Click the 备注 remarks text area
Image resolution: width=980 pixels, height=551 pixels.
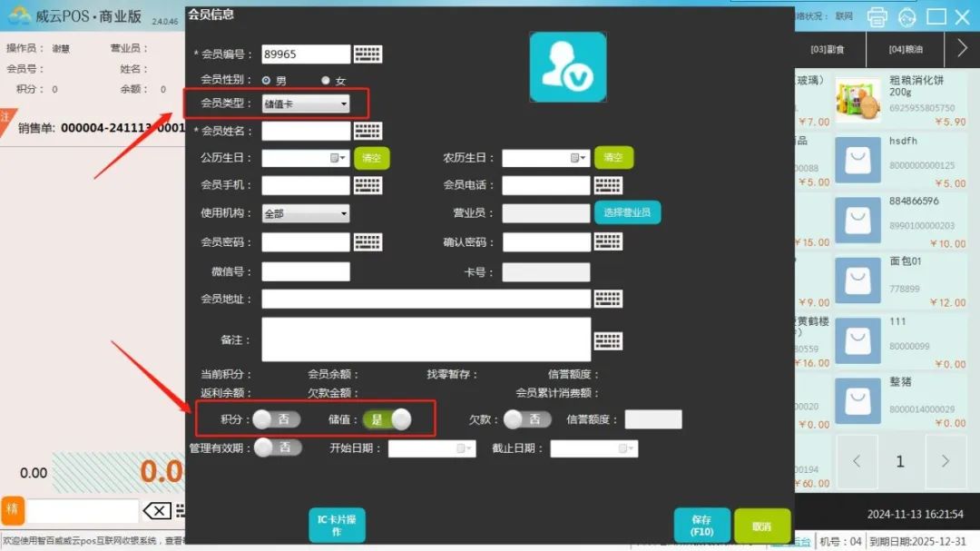click(426, 339)
